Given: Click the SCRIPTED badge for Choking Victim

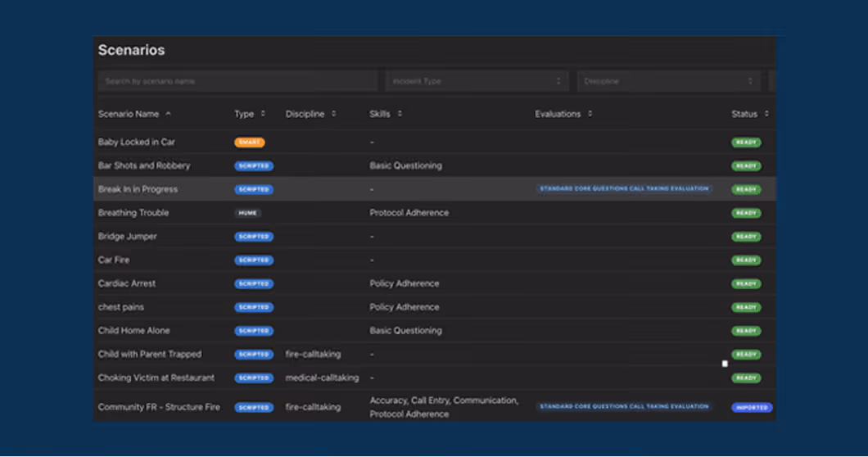Looking at the screenshot, I should click(254, 378).
